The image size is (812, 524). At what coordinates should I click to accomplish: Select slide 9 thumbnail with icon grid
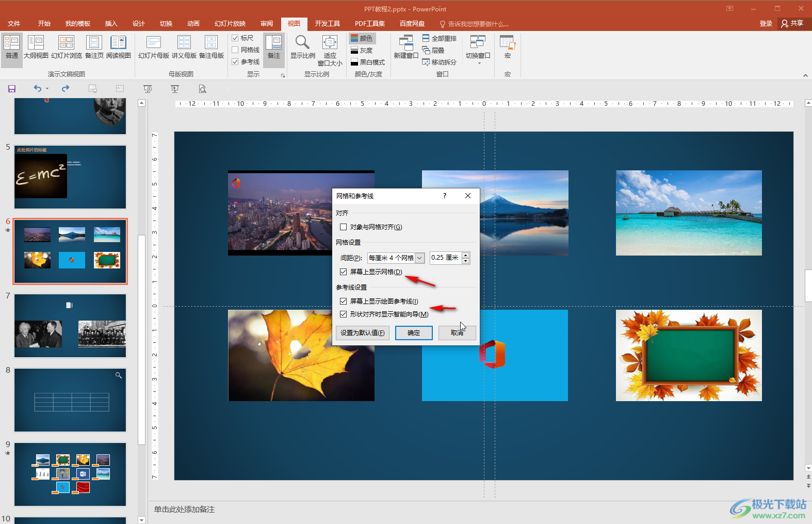click(x=70, y=474)
